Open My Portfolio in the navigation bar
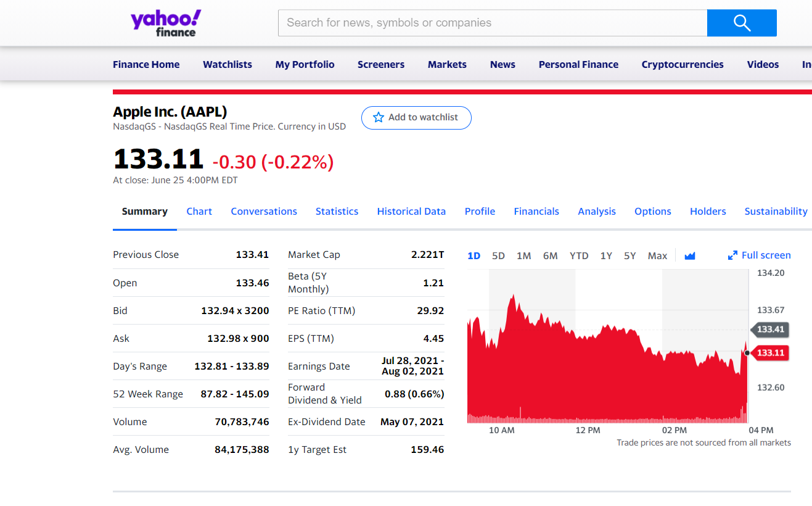 (305, 64)
